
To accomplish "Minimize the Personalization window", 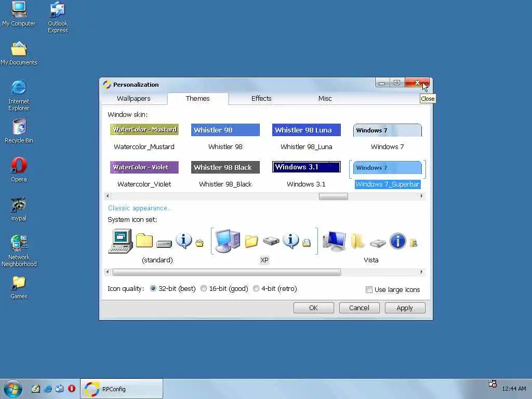I will (382, 83).
